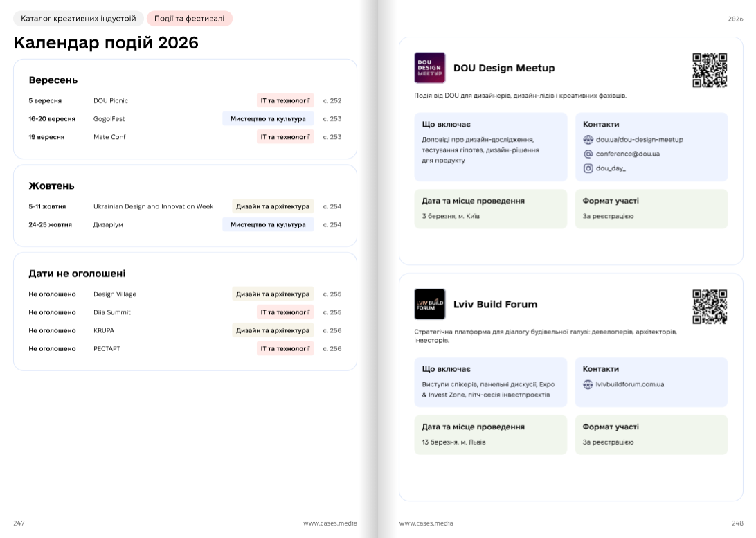Click the 'GogolFest' event name

coord(109,119)
